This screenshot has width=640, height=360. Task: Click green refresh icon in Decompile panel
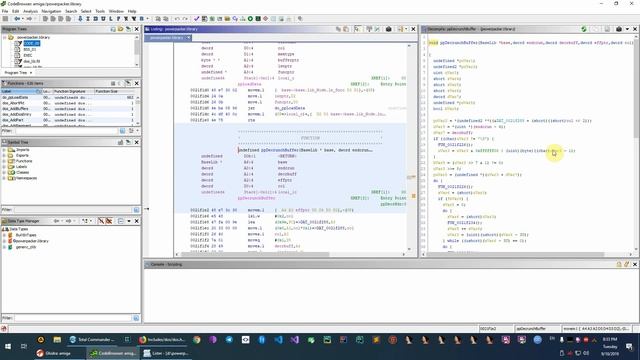click(584, 29)
